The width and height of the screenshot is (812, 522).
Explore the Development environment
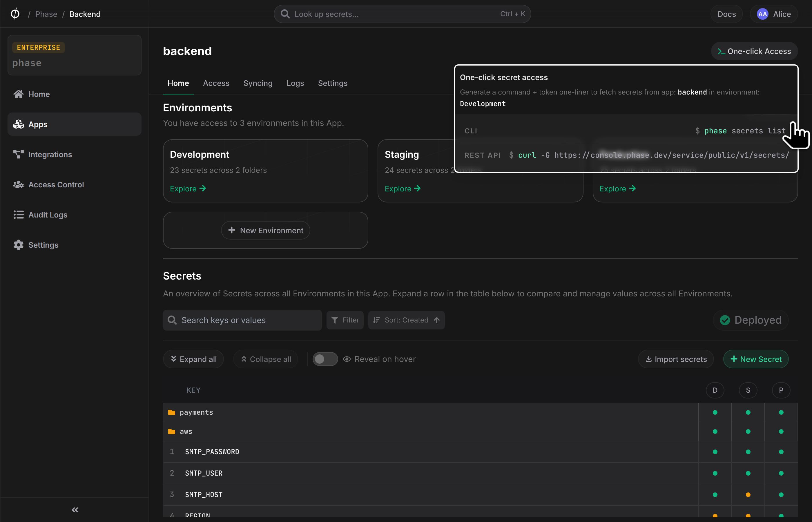[x=188, y=188]
